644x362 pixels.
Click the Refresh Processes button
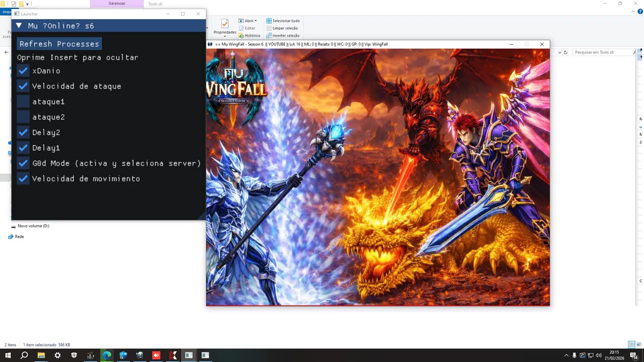tap(59, 44)
